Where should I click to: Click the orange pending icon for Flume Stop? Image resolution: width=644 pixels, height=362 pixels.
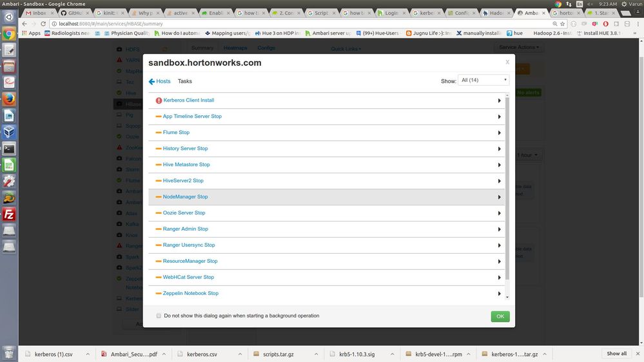159,133
